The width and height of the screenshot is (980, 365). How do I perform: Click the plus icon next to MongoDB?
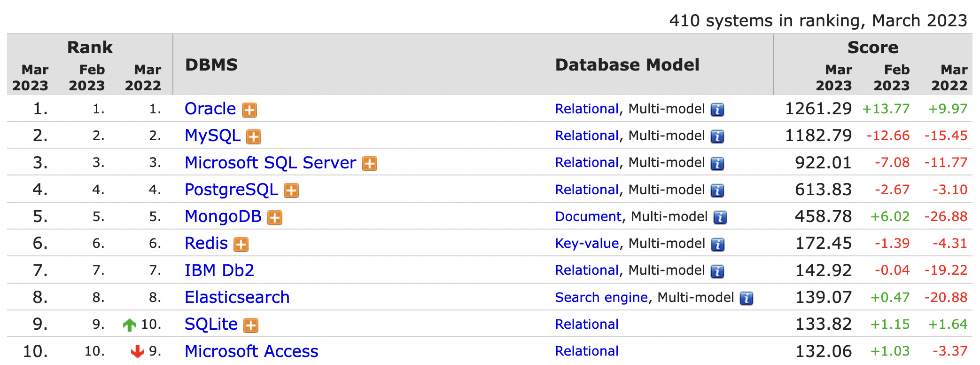pos(275,218)
